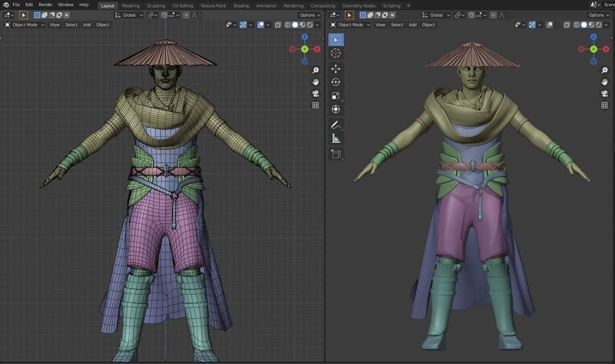615x364 pixels.
Task: Toggle camera view in left viewport
Action: (315, 94)
